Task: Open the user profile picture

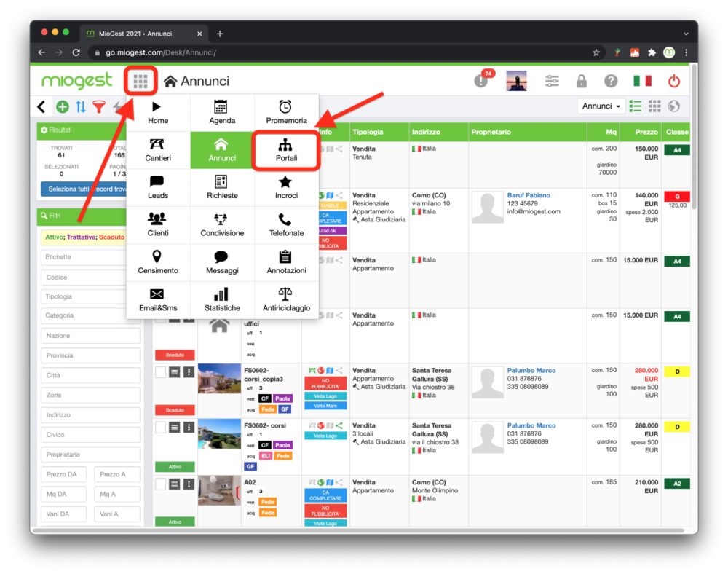Action: click(x=516, y=81)
